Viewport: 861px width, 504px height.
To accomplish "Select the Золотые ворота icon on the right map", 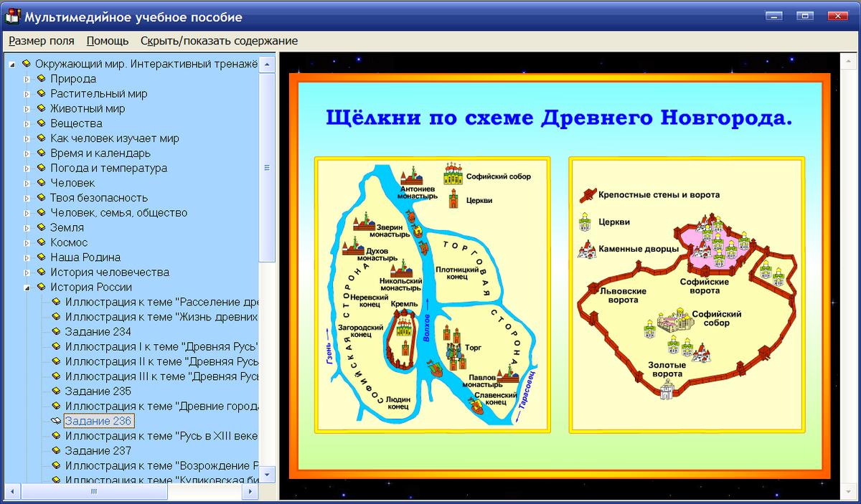I will pyautogui.click(x=666, y=389).
